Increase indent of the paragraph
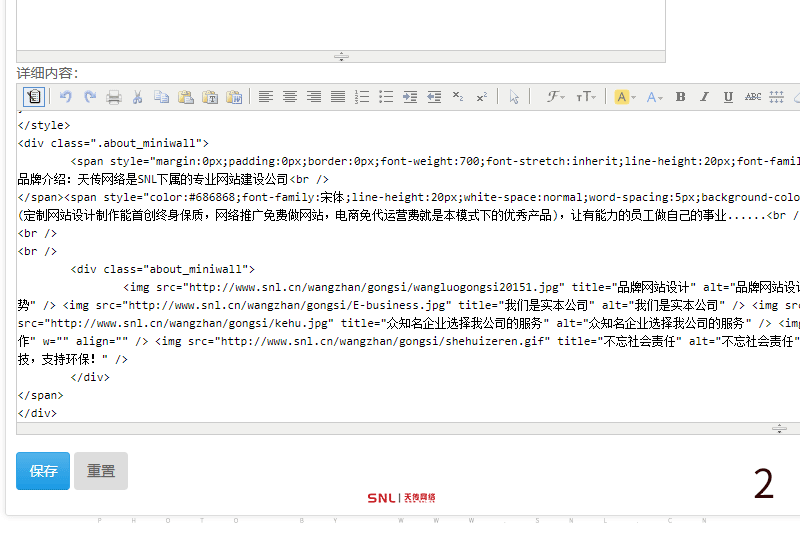The height and width of the screenshot is (533, 800). [410, 96]
